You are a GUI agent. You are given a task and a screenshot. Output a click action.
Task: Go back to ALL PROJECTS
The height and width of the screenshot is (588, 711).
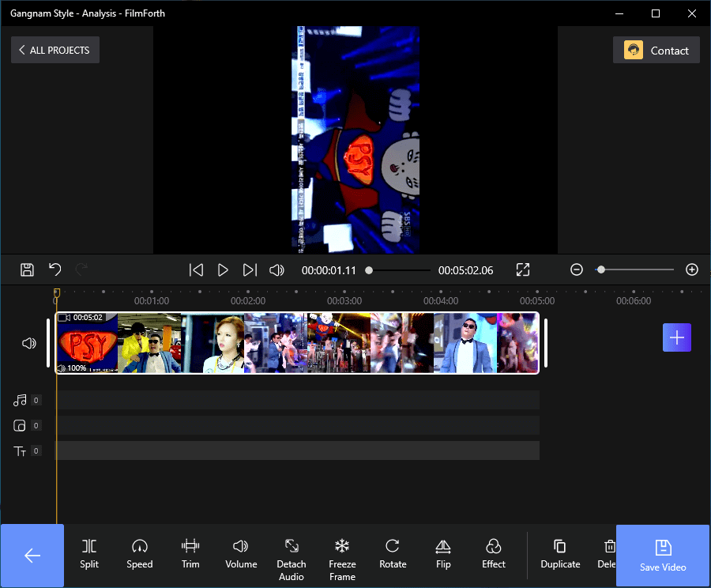tap(55, 50)
